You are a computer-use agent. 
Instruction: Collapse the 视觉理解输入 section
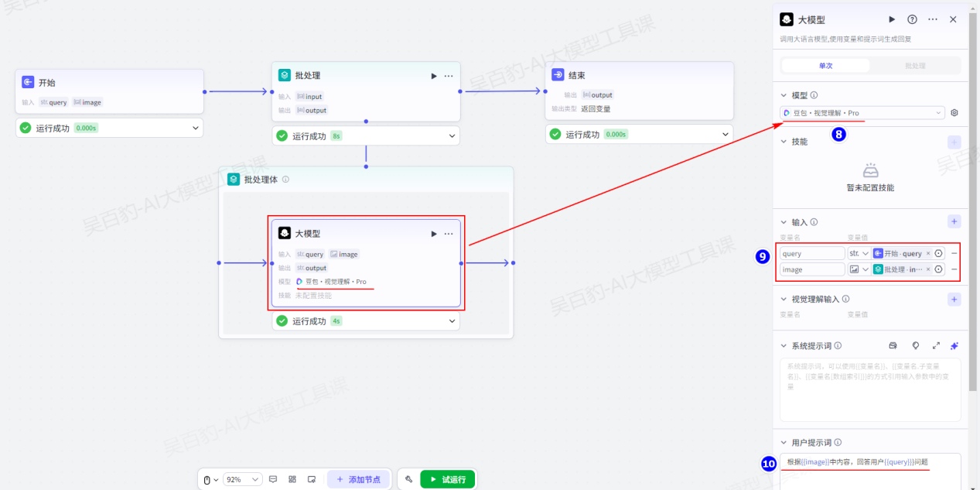point(784,299)
